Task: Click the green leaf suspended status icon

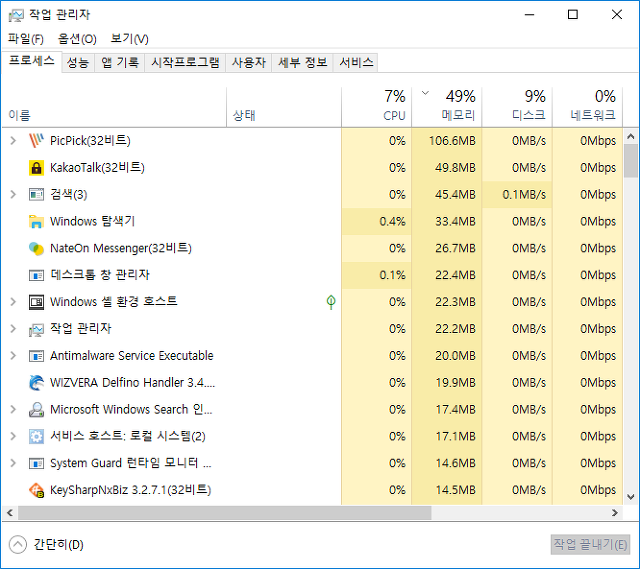Action: 331,302
